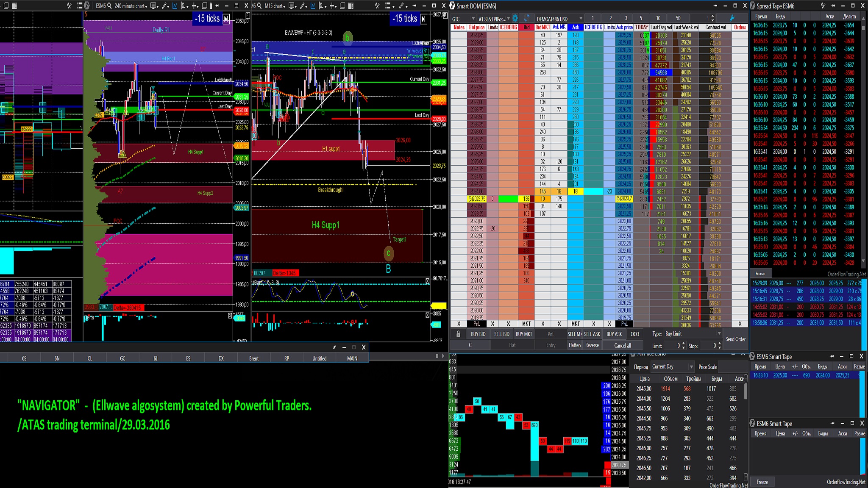The height and width of the screenshot is (488, 868).
Task: Click the blue gear icon in Smart DOM
Action: click(515, 18)
